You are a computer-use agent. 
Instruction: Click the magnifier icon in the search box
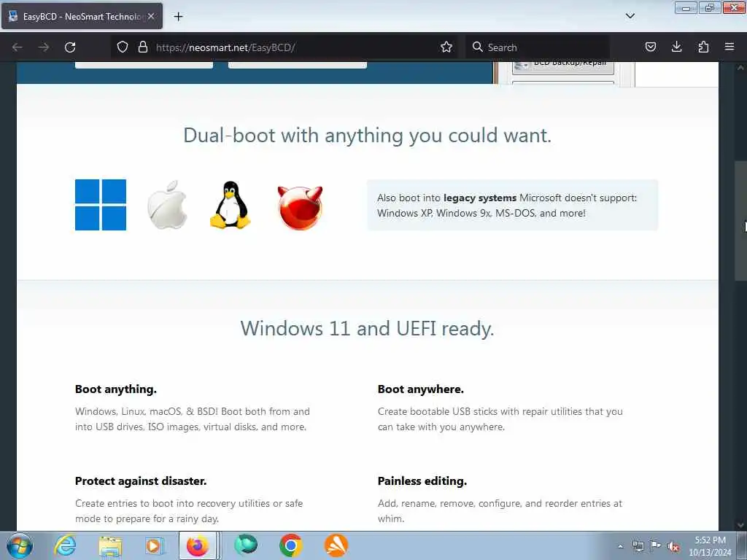[477, 47]
